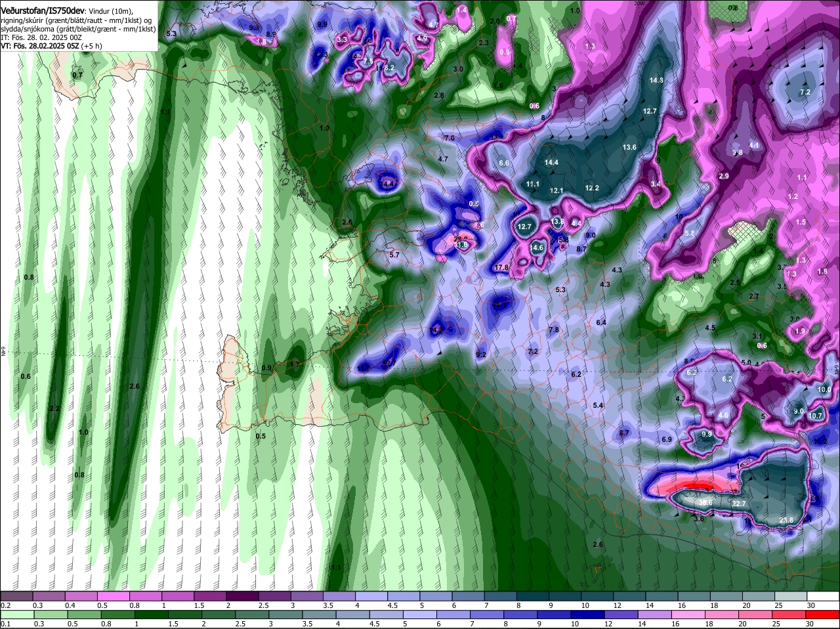Click the '0.2' label in snow legend
Screen dimensions: 840x629
pyautogui.click(x=5, y=605)
